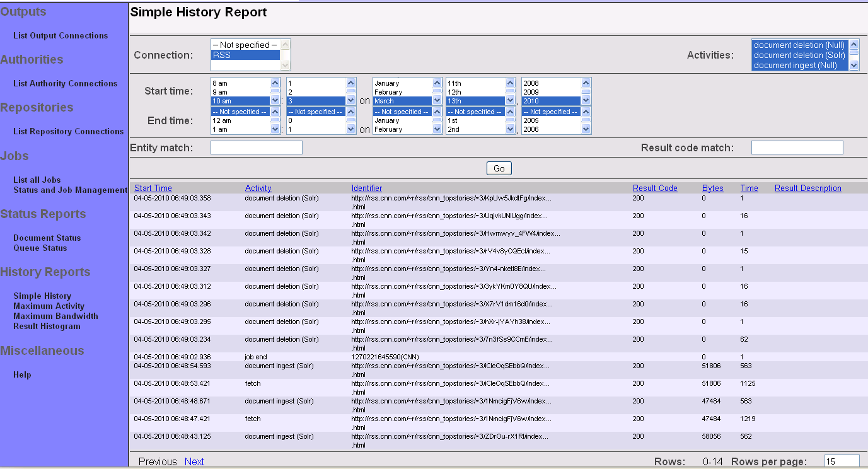Screen dimensions: 868x469
Task: Select 9 am in Start time hour list
Action: tap(240, 92)
